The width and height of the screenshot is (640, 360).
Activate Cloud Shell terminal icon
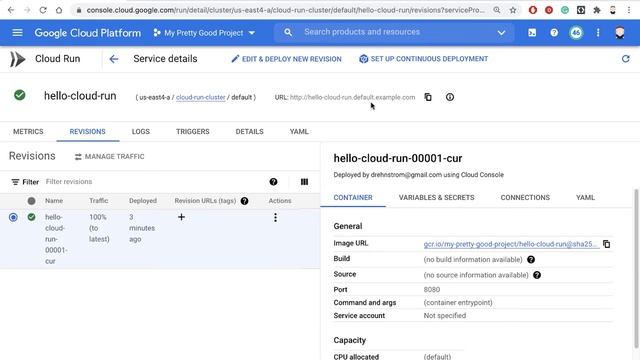pyautogui.click(x=532, y=33)
